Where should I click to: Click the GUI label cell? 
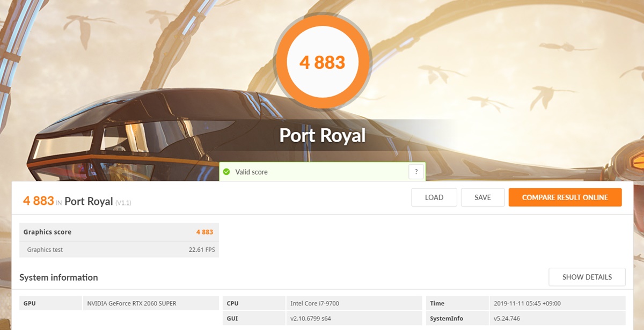point(254,319)
